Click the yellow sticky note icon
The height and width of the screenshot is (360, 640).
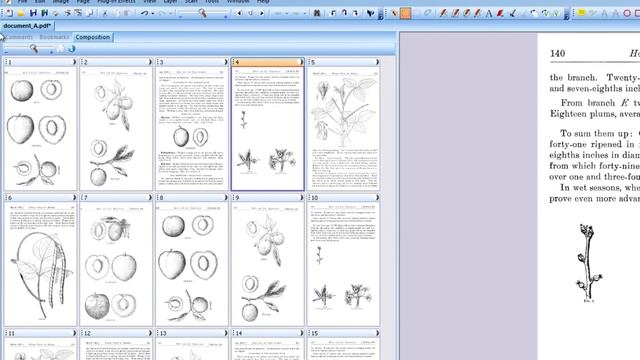point(582,13)
